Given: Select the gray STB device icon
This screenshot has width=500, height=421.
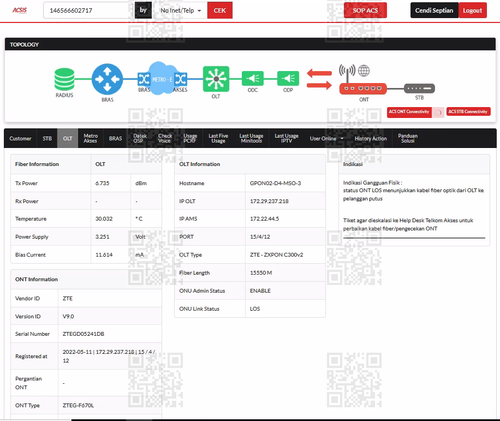Looking at the screenshot, I should (x=419, y=88).
